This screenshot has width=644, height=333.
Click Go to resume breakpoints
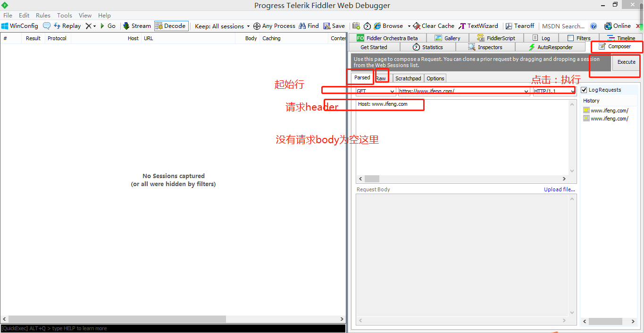tap(108, 26)
